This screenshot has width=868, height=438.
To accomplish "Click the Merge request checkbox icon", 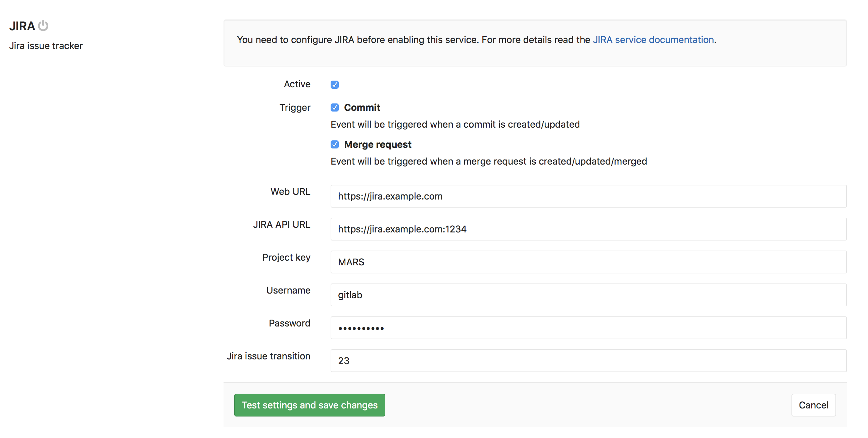I will click(x=334, y=144).
